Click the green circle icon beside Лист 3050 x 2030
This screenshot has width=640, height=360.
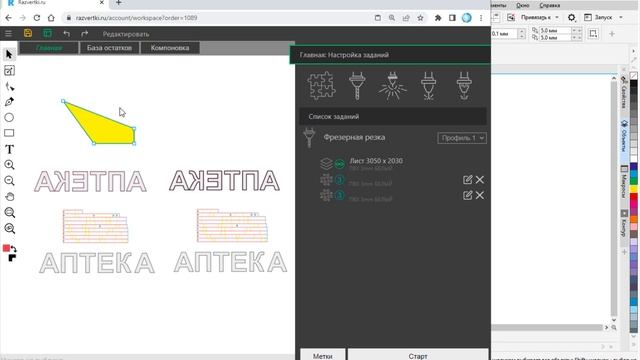[340, 164]
